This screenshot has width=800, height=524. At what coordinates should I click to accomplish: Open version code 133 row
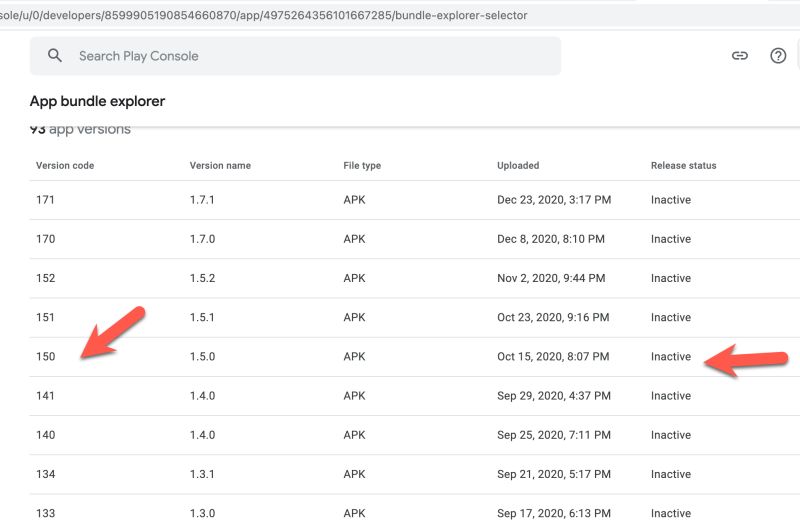point(414,510)
